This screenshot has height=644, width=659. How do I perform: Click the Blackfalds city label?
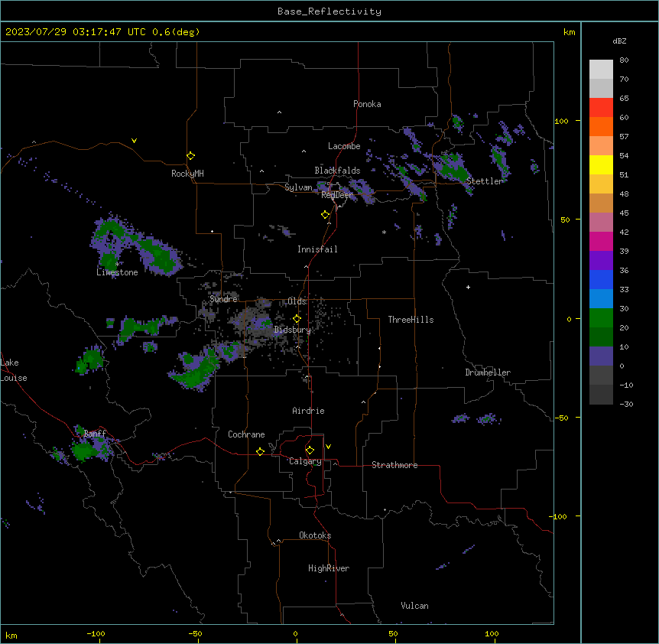click(x=337, y=171)
